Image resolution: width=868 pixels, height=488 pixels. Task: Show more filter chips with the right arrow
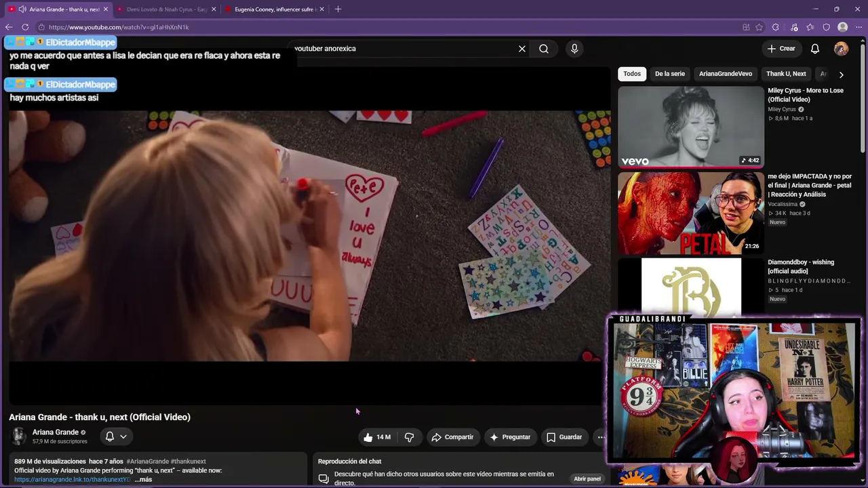click(841, 75)
